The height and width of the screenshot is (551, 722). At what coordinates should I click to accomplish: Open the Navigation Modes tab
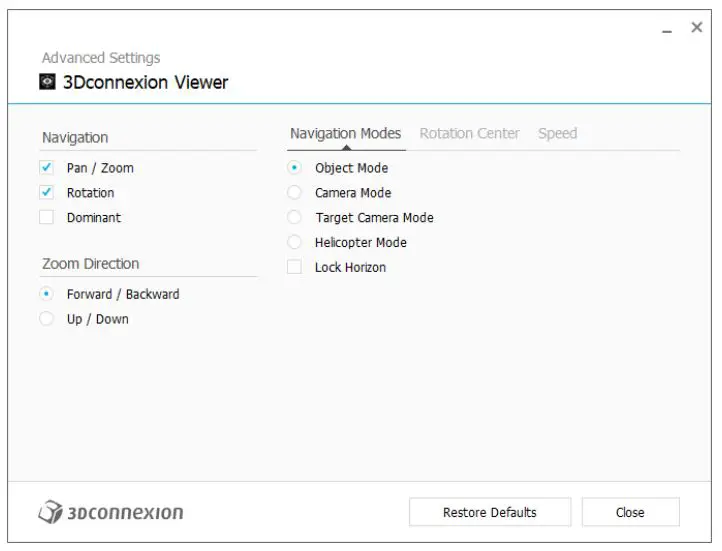(346, 133)
